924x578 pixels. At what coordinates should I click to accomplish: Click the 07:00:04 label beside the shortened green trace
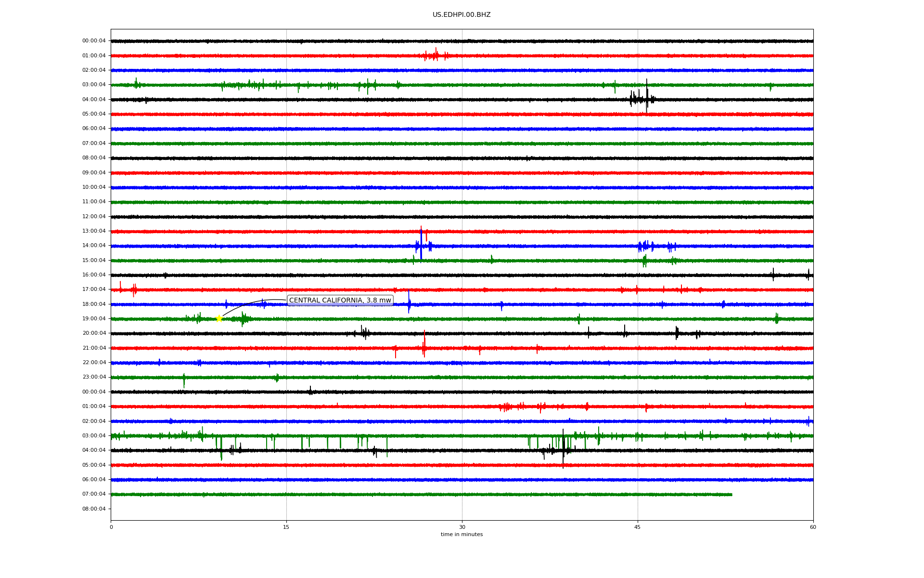coord(94,494)
